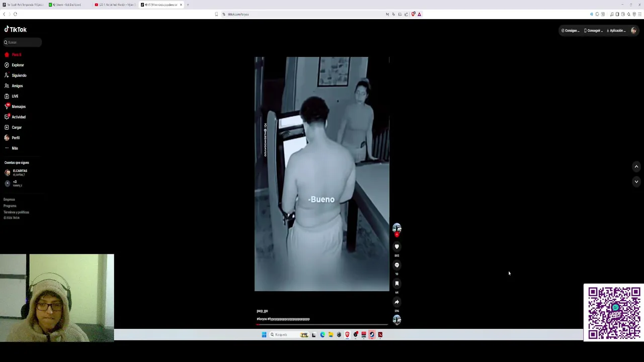Viewport: 644px width, 362px height.
Task: Go to next video with down arrow
Action: click(x=636, y=182)
